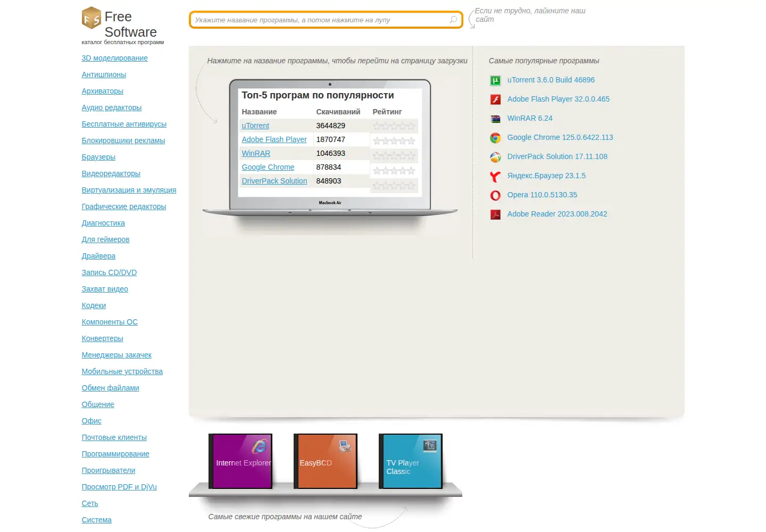Open the TV Player Classic software box
766x532 pixels.
point(411,461)
